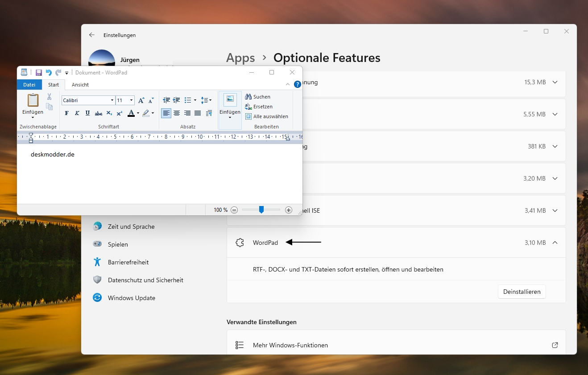Toggle underline formatting in WordPad

87,113
